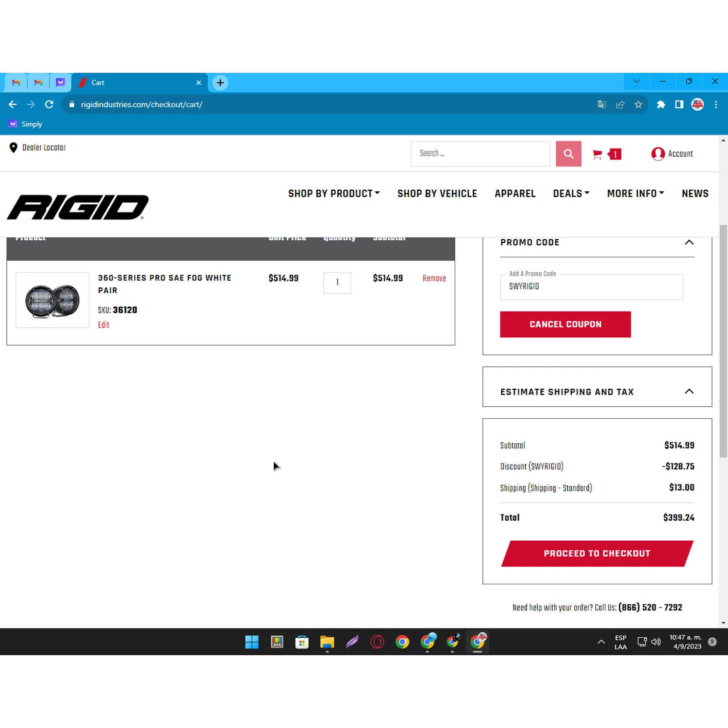Click Proceed to Checkout button

pyautogui.click(x=597, y=553)
